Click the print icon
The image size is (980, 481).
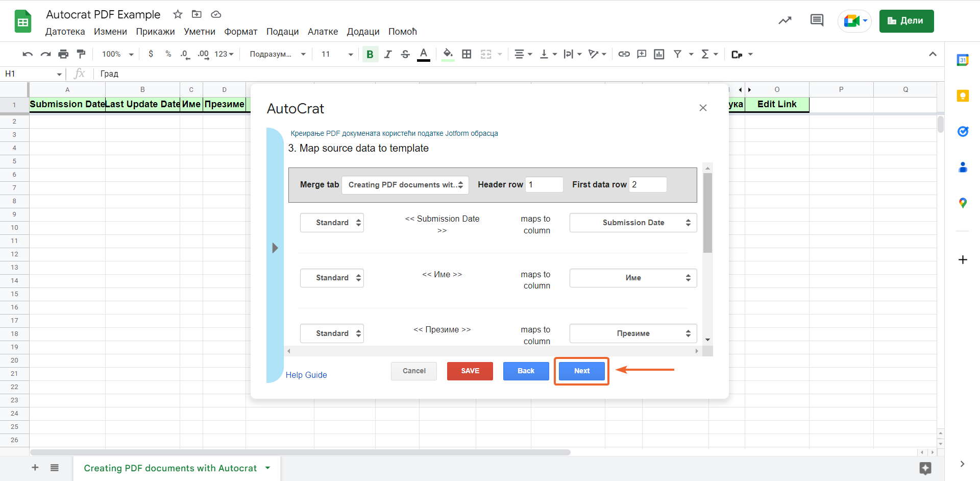tap(63, 54)
